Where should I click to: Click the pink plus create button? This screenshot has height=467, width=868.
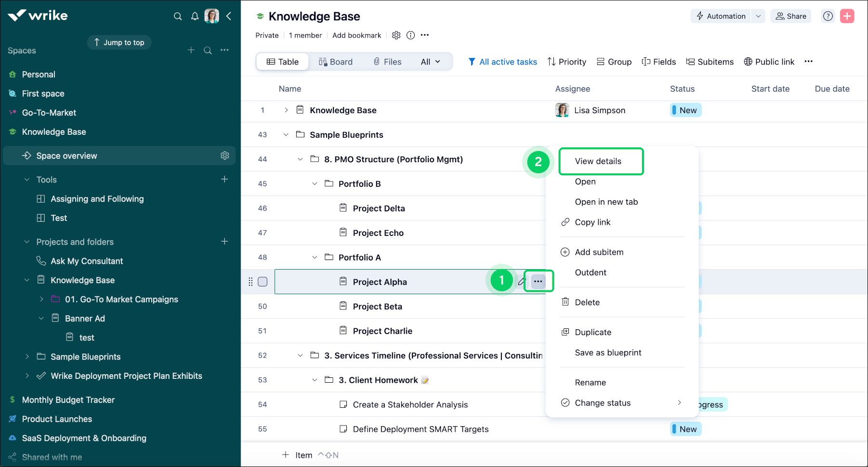tap(847, 16)
